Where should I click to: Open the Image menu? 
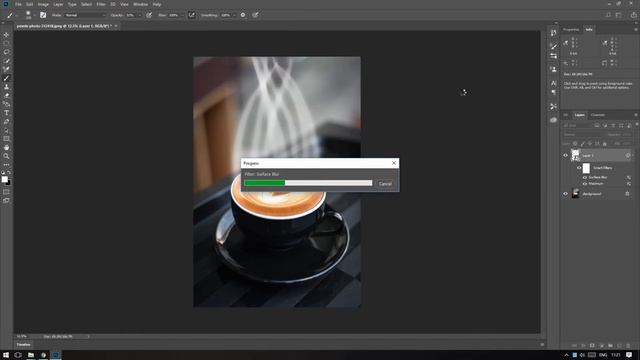point(43,4)
